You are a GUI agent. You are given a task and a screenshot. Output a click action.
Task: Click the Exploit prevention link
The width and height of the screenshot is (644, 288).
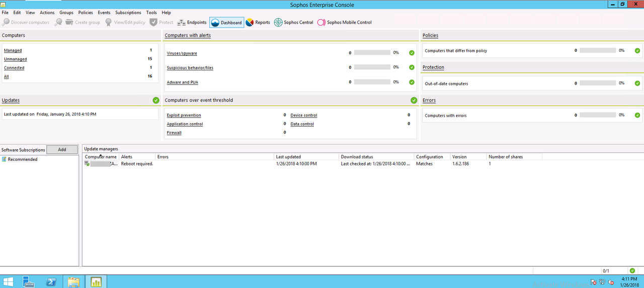pos(184,116)
